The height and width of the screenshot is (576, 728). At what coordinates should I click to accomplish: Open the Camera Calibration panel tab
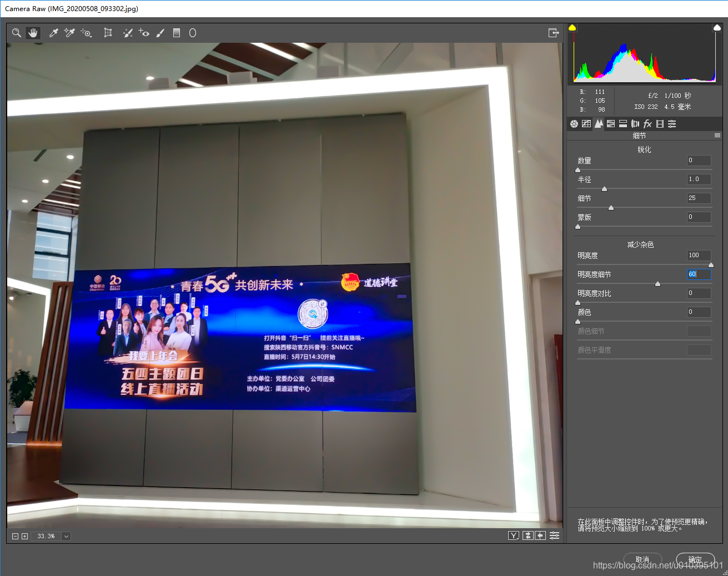click(x=660, y=124)
